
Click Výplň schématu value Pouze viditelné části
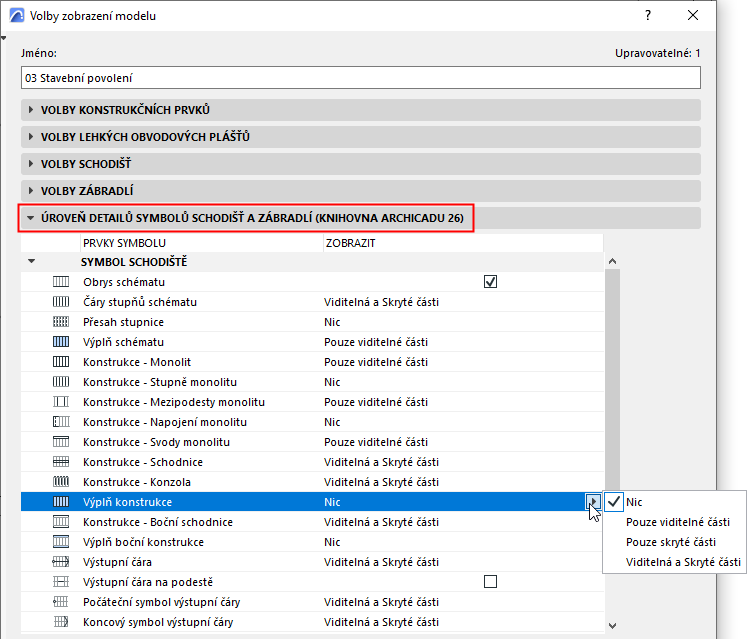click(x=376, y=342)
